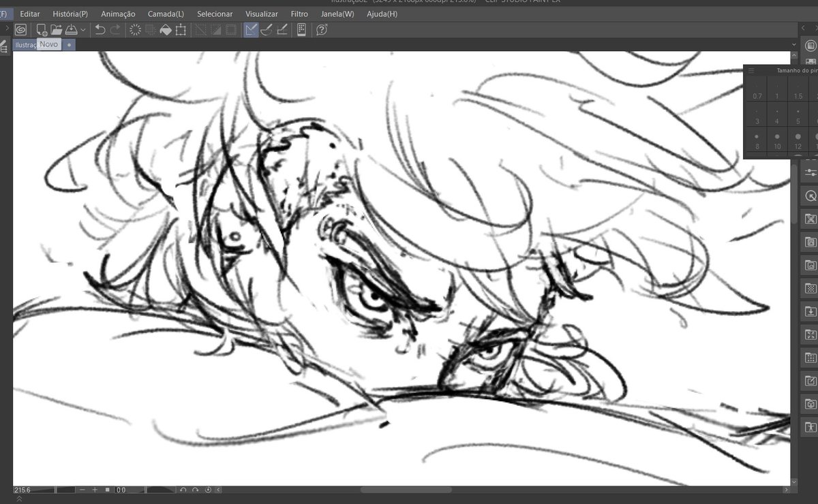The width and height of the screenshot is (818, 504).
Task: Click the folder with X icon on right dock
Action: click(x=810, y=219)
